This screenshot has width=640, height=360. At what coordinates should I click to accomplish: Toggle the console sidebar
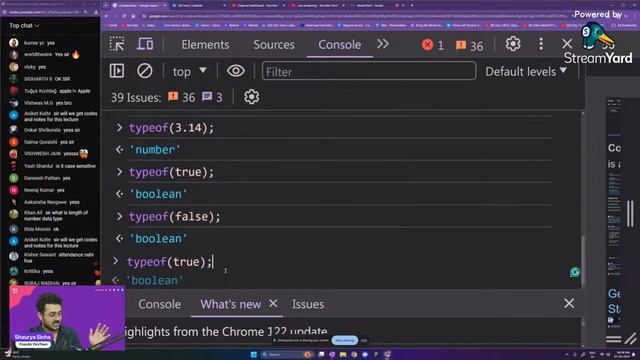pyautogui.click(x=117, y=71)
